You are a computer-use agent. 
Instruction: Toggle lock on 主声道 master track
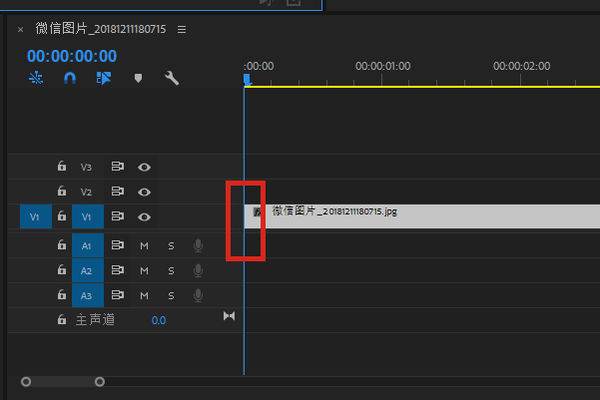click(x=62, y=320)
